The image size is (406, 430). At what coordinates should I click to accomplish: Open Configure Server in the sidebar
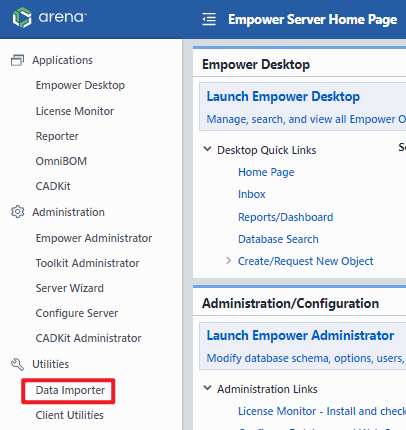[x=77, y=313]
